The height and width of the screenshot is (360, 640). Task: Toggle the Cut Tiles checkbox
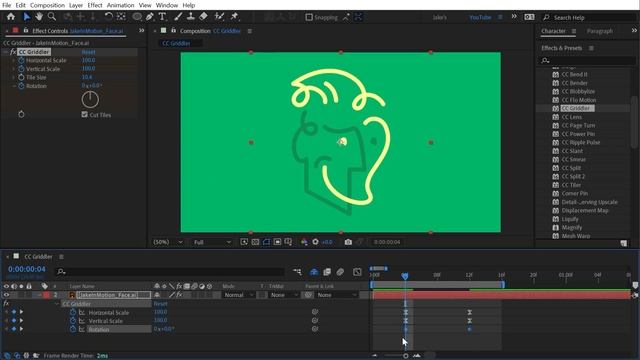tap(84, 115)
